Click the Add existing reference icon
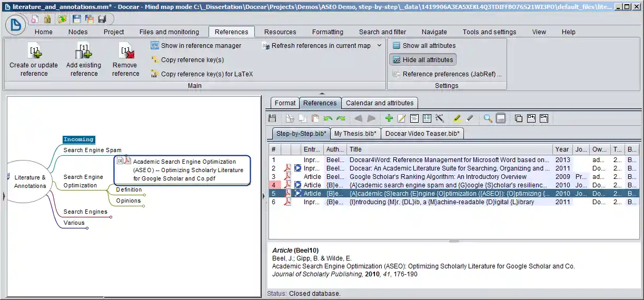 (83, 51)
